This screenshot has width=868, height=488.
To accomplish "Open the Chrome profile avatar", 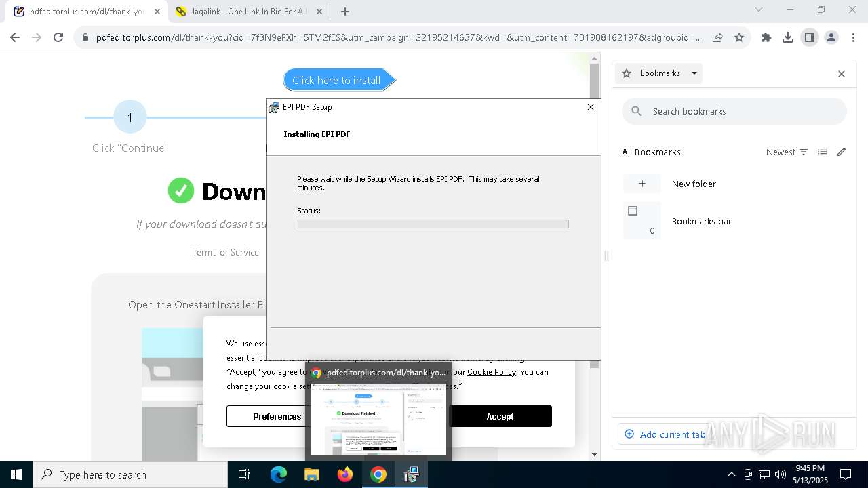I will click(x=831, y=38).
